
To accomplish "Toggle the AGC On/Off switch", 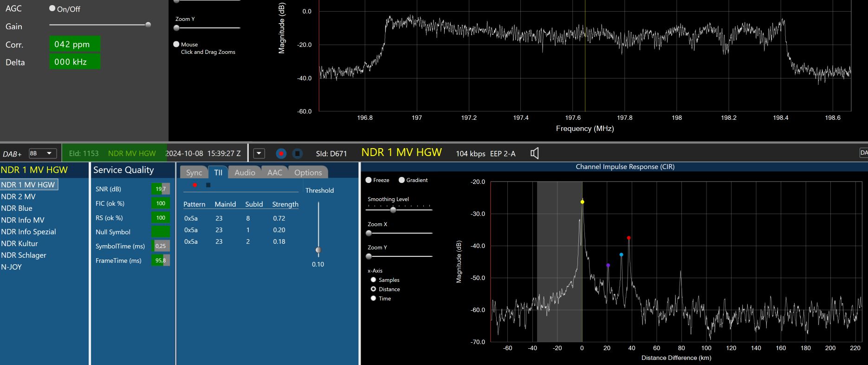I will click(52, 9).
